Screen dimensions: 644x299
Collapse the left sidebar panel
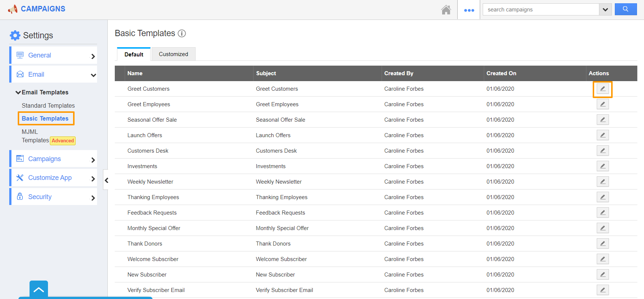coord(106,180)
